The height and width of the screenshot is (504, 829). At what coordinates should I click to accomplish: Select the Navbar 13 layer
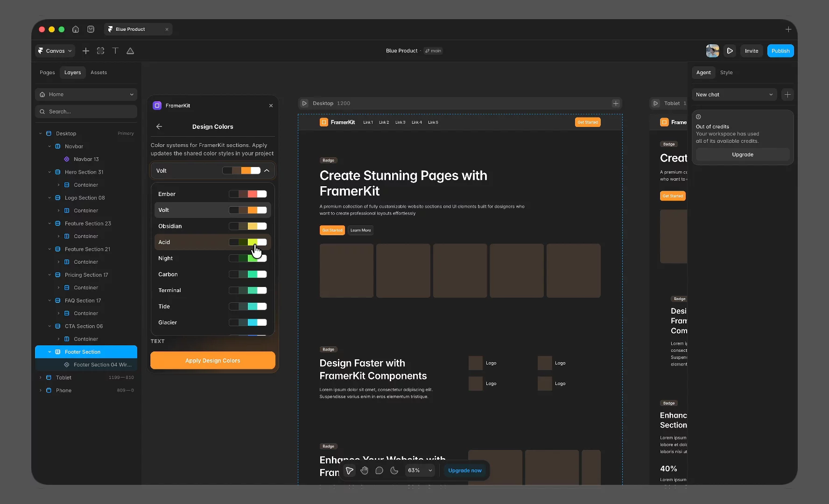pyautogui.click(x=86, y=159)
